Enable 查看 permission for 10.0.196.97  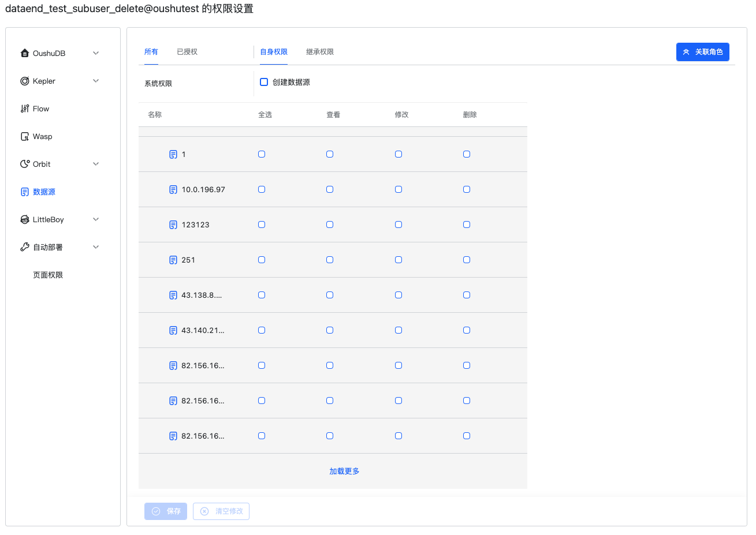tap(330, 189)
